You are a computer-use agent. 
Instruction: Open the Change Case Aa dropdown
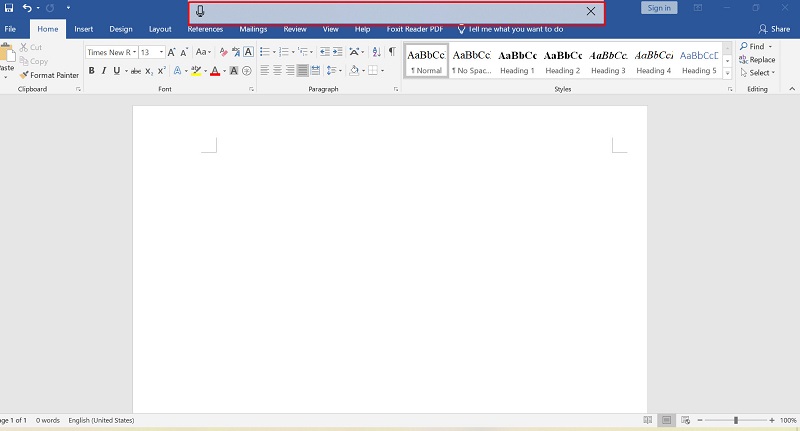pos(203,52)
